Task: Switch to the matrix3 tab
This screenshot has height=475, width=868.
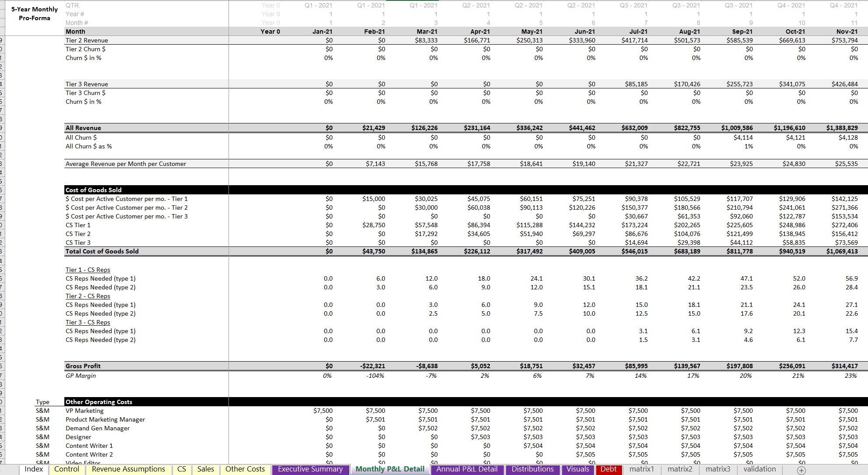Action: click(718, 469)
